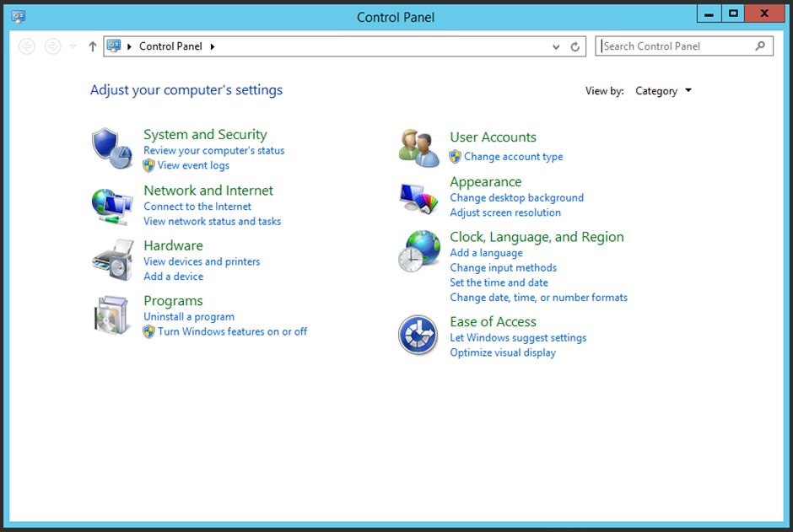Click Add a language link
793x532 pixels.
pos(487,253)
